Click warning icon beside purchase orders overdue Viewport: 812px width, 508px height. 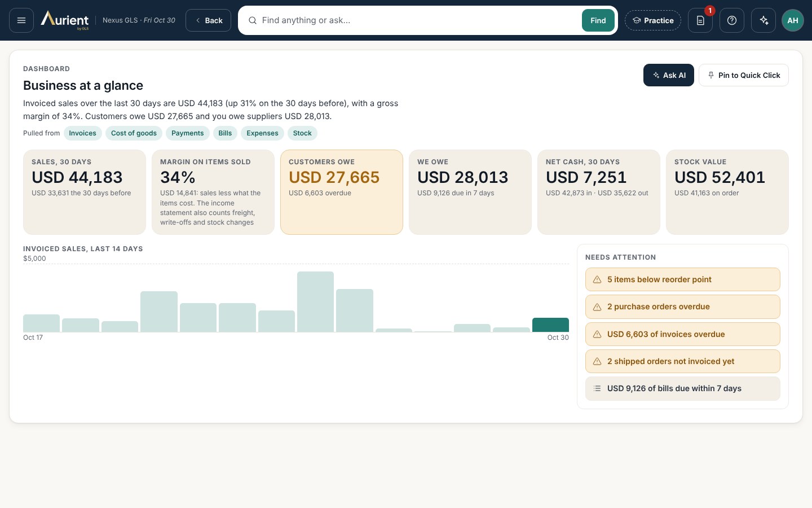tap(597, 307)
